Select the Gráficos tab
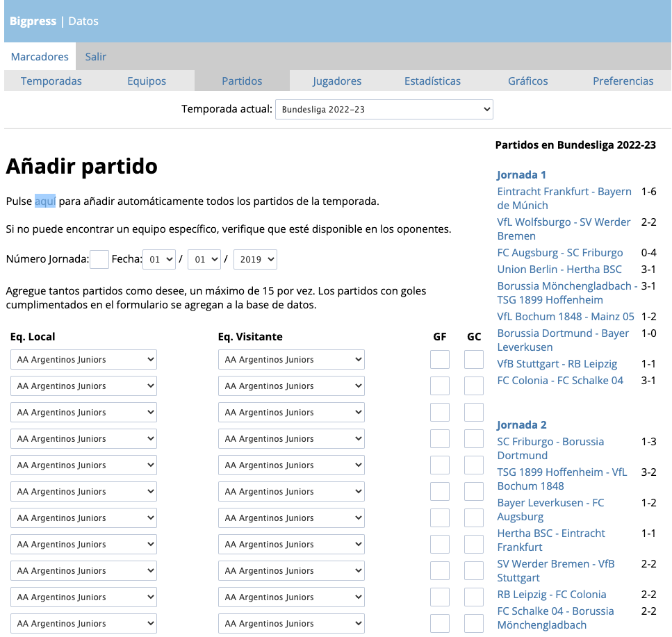 click(x=527, y=81)
